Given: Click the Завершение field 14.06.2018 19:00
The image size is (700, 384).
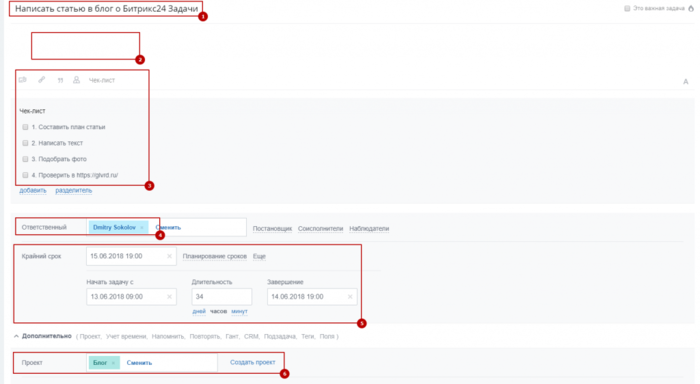Looking at the screenshot, I should point(312,297).
